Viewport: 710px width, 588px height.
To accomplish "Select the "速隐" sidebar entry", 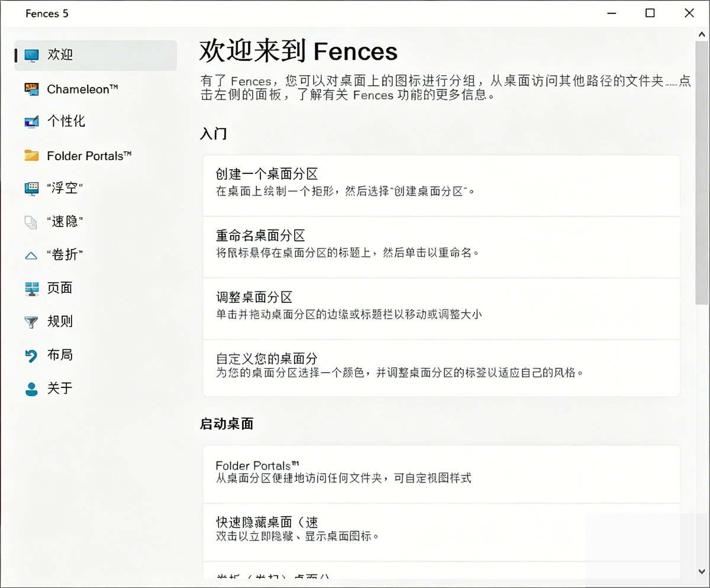I will point(64,222).
